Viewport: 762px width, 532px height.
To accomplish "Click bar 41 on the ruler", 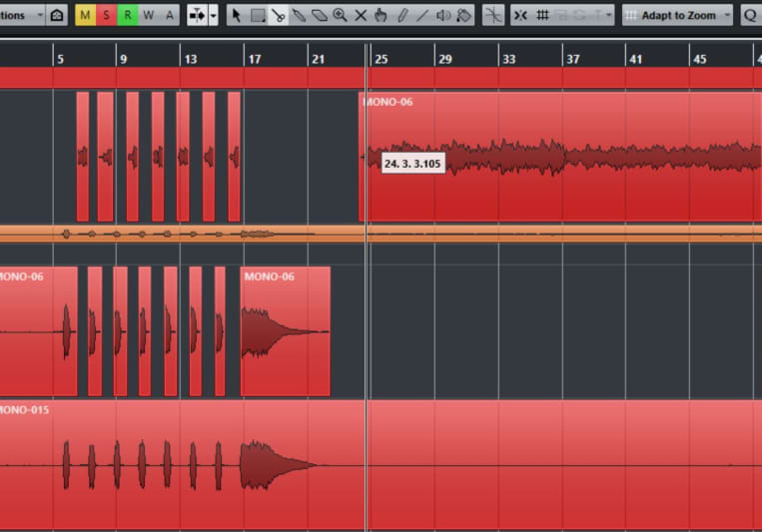I will coord(635,59).
